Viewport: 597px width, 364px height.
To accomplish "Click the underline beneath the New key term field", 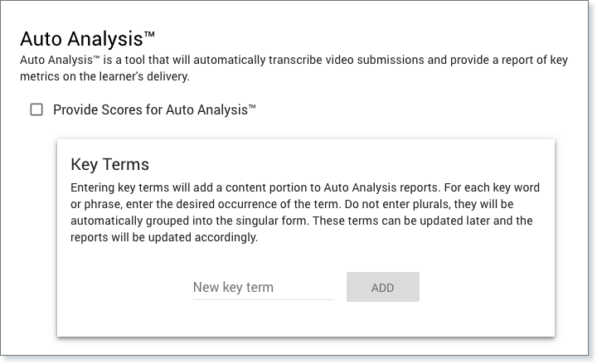I will click(x=262, y=299).
